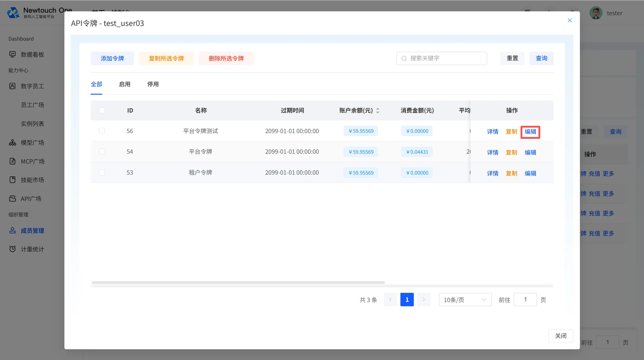The height and width of the screenshot is (360, 644).
Task: Click the 添加令牌 button
Action: (x=112, y=59)
